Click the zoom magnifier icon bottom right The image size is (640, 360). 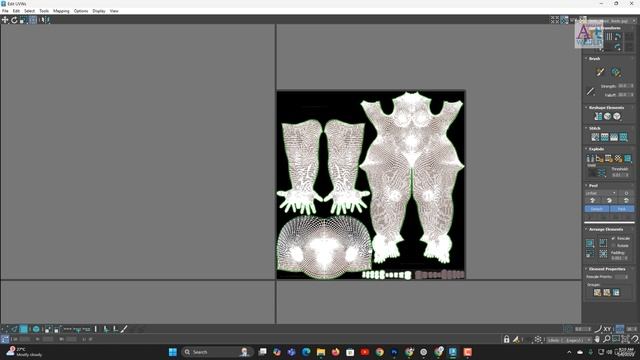(x=607, y=339)
